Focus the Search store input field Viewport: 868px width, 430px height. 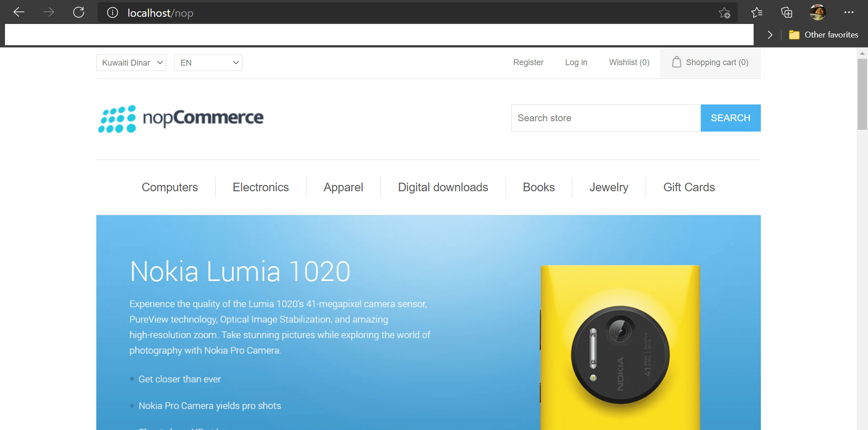click(x=606, y=118)
